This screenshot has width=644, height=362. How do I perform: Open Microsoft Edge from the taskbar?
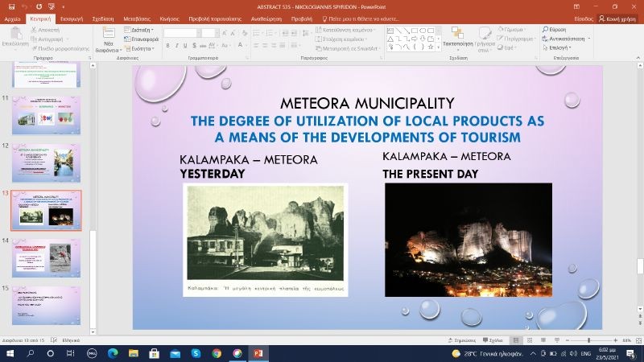(113, 353)
